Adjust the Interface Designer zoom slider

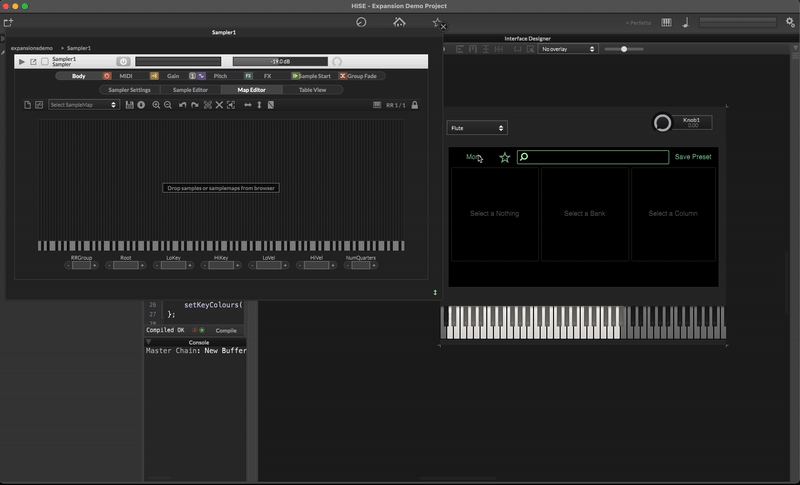(x=624, y=49)
